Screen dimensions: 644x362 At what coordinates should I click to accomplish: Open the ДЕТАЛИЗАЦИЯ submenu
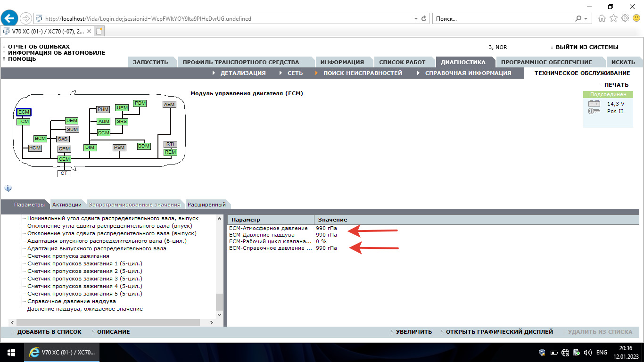click(x=243, y=73)
